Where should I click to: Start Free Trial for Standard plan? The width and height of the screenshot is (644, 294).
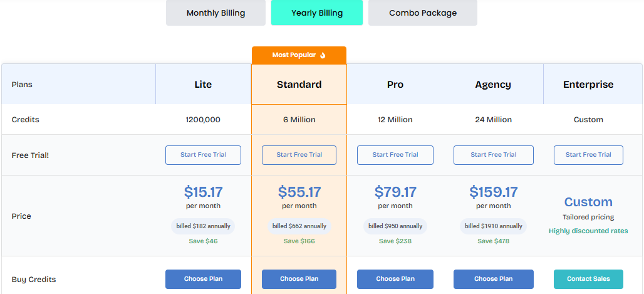pos(299,155)
